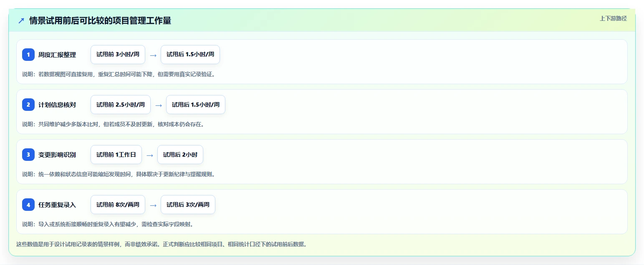The height and width of the screenshot is (265, 644).
Task: Click the heading 情景试用前后可比较的项目管理工作量
Action: [100, 20]
